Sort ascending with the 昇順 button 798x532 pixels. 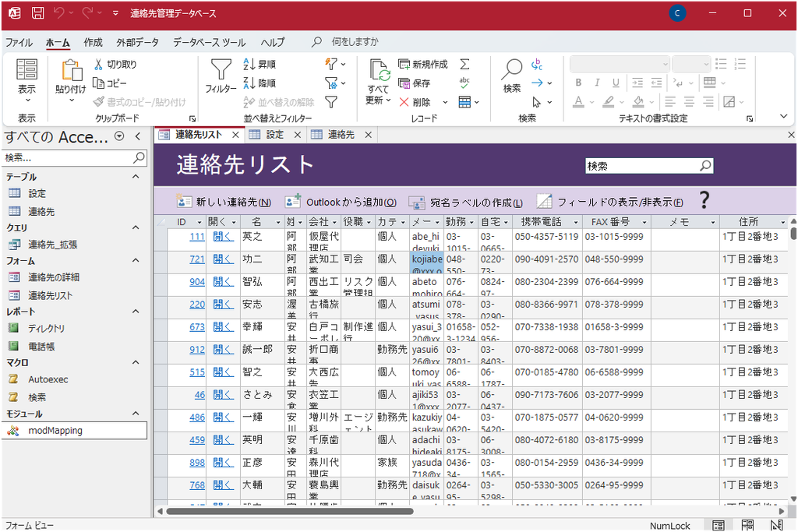(x=260, y=65)
